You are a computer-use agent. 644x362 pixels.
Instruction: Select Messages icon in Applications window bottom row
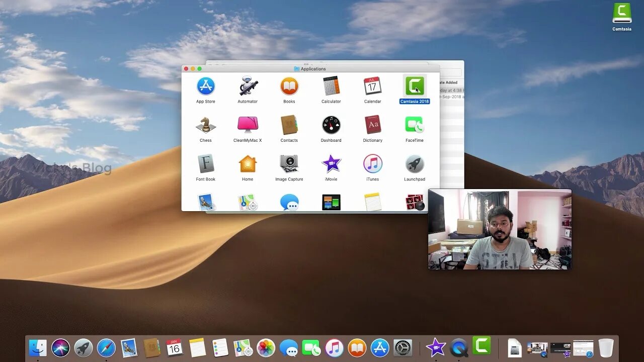[289, 203]
